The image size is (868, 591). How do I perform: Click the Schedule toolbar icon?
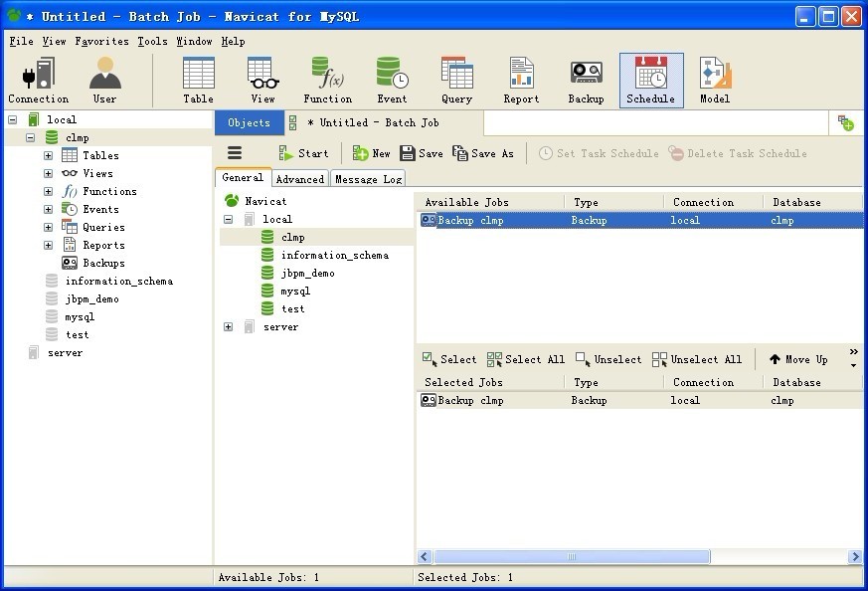[651, 81]
